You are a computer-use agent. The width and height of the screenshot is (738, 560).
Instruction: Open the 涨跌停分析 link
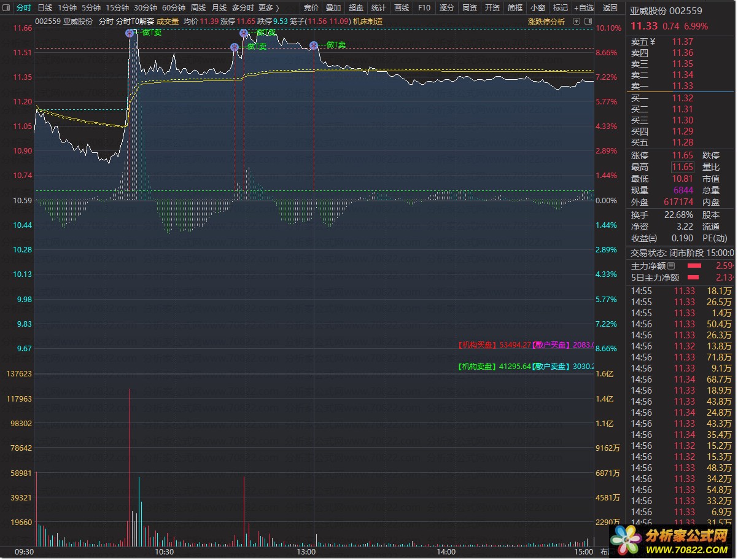[x=546, y=21]
